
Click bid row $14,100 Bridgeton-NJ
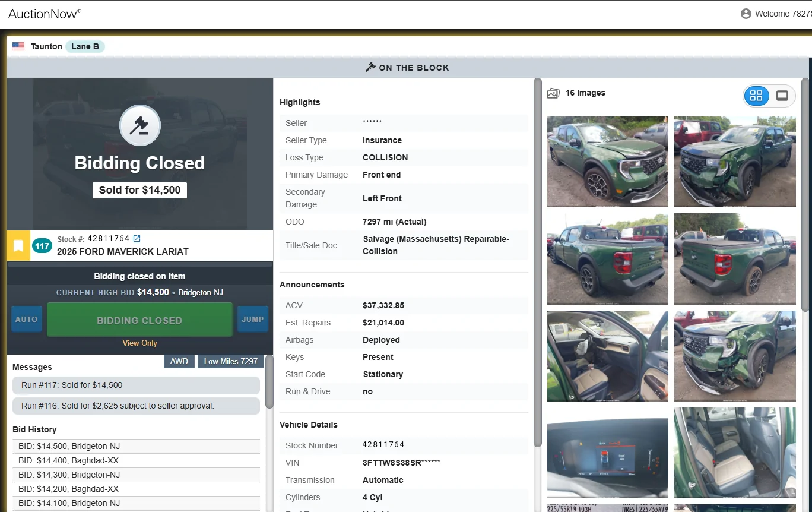coord(136,504)
